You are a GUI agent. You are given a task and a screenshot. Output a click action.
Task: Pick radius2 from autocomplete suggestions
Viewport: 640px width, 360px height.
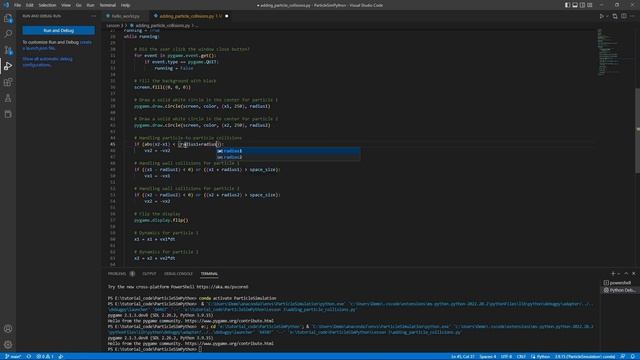point(288,157)
